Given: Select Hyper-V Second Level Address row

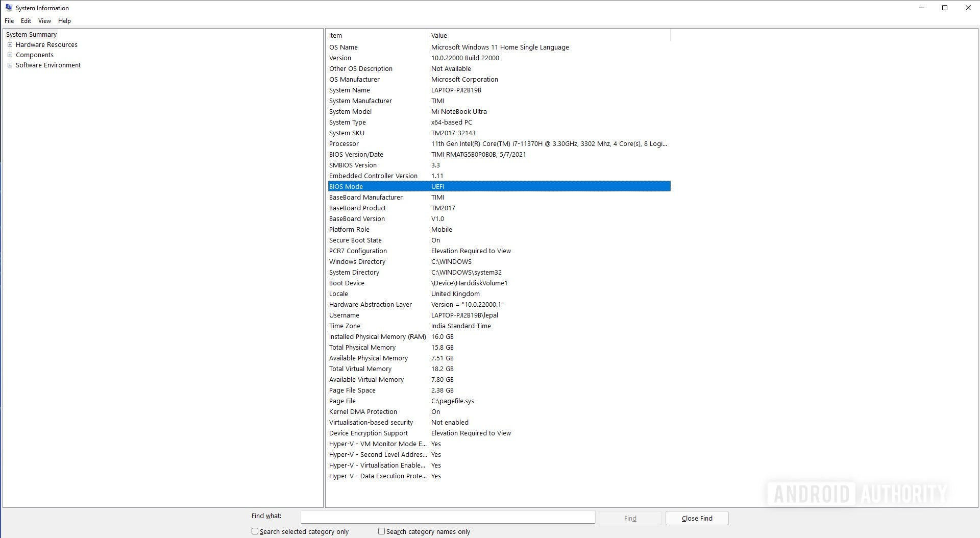Looking at the screenshot, I should pyautogui.click(x=499, y=454).
